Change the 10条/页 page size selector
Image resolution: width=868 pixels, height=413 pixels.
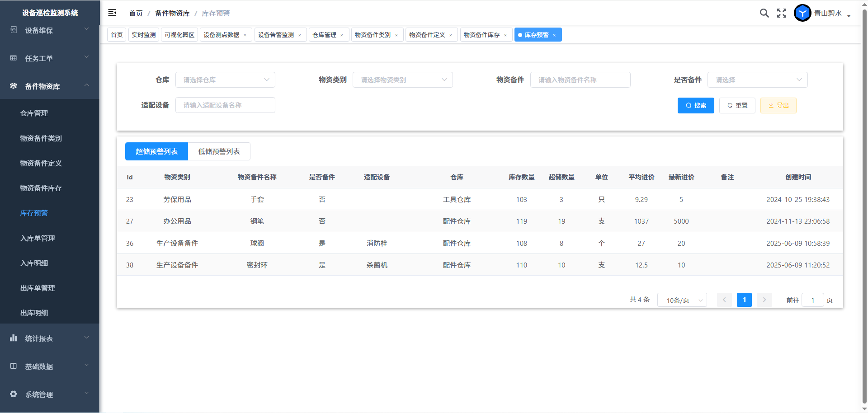[x=682, y=300]
